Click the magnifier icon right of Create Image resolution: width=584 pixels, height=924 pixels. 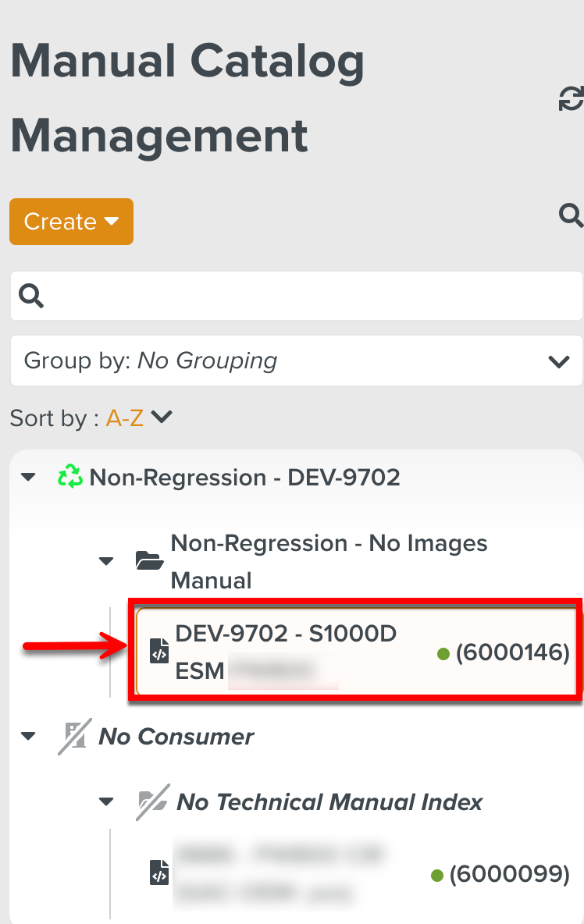coord(572,215)
